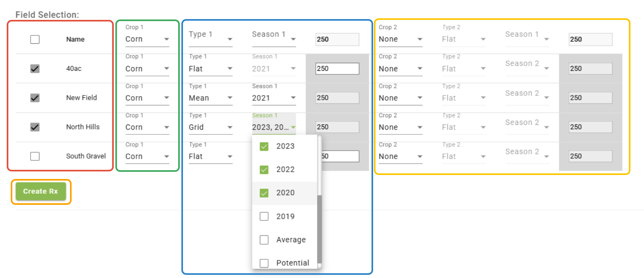Expand the Type 1 Grid dropdown

point(210,127)
